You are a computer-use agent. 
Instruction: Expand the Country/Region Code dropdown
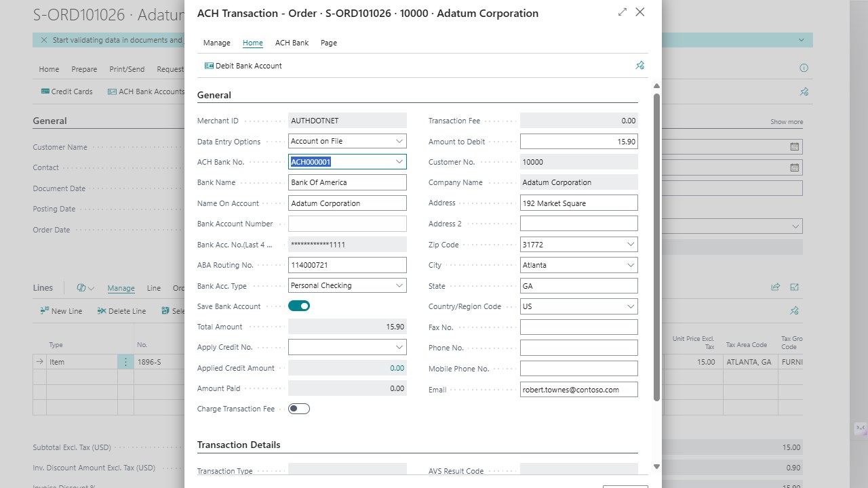[x=631, y=306]
